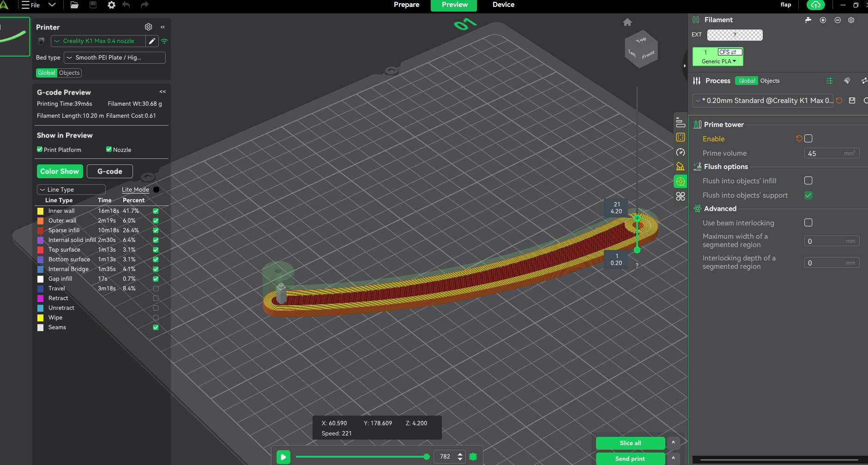Click the upload cloud icon
Image resolution: width=868 pixels, height=465 pixels.
pos(816,5)
